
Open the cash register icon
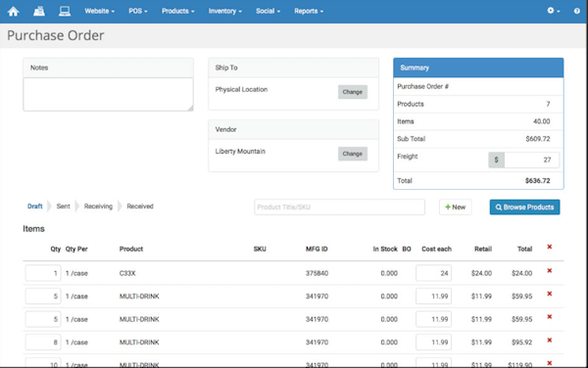click(39, 11)
